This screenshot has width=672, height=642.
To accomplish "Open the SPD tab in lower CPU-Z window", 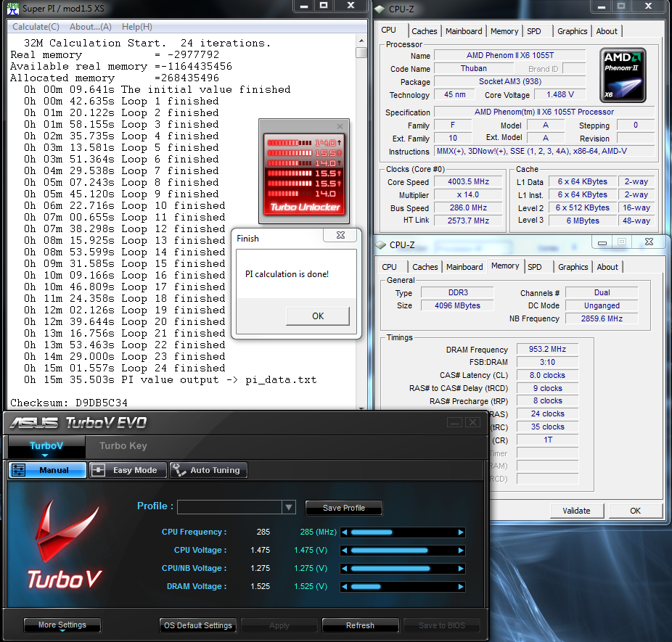I will pos(535,267).
